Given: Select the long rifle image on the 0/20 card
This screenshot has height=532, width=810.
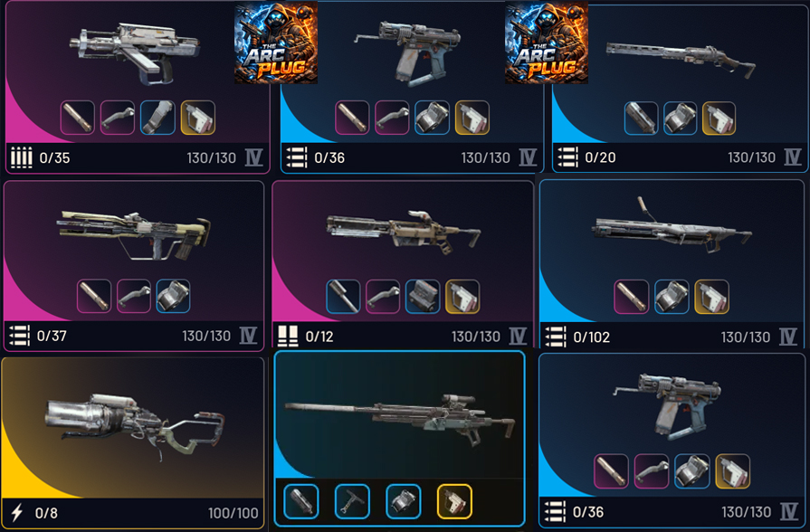Looking at the screenshot, I should 681,58.
